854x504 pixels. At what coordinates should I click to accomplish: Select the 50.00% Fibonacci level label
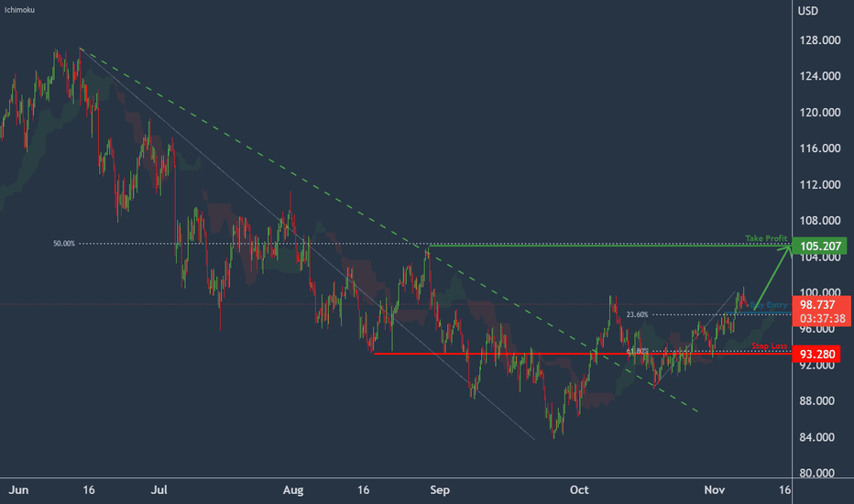[64, 244]
